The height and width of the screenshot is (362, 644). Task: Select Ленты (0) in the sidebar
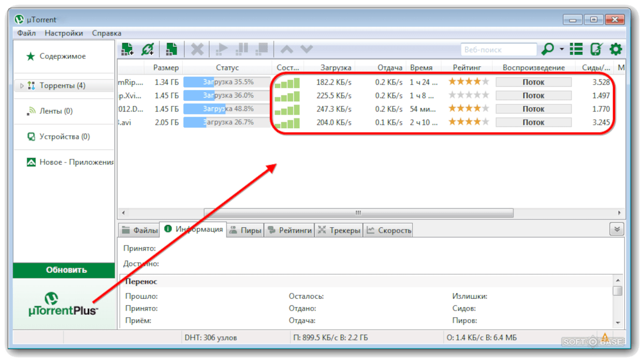click(x=56, y=111)
